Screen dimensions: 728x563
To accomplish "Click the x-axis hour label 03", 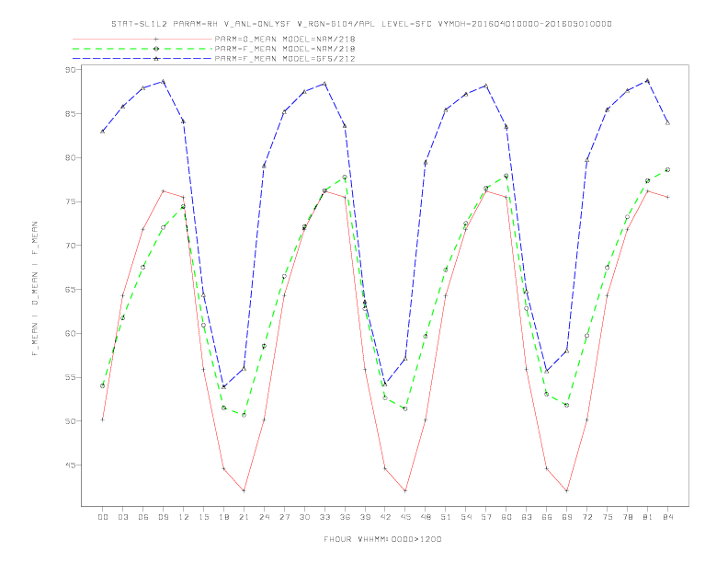I will point(122,517).
